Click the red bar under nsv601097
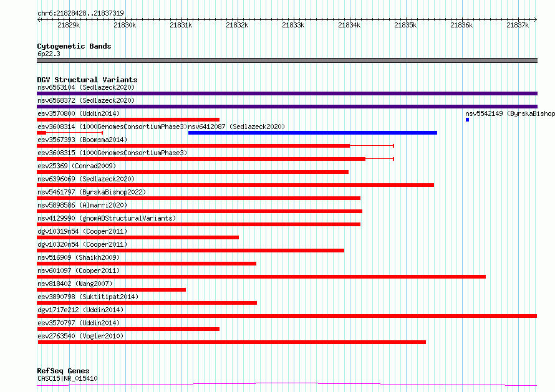Image resolution: width=555 pixels, height=392 pixels. pos(261,277)
